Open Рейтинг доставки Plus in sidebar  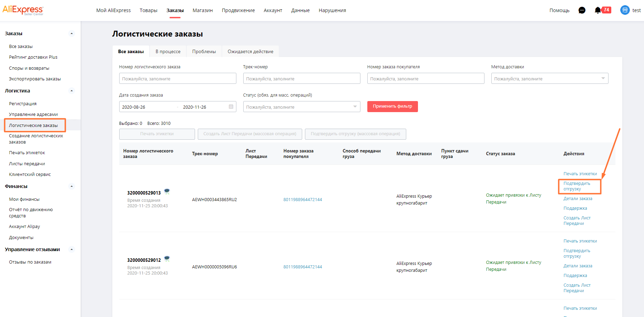(x=33, y=57)
